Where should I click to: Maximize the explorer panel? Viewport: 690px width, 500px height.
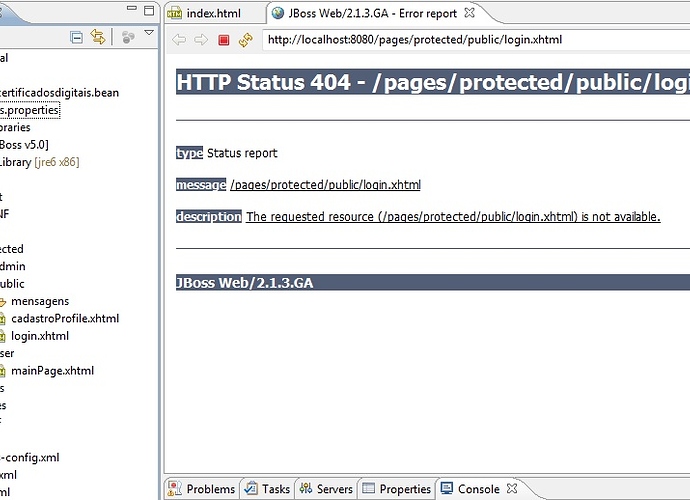(149, 10)
